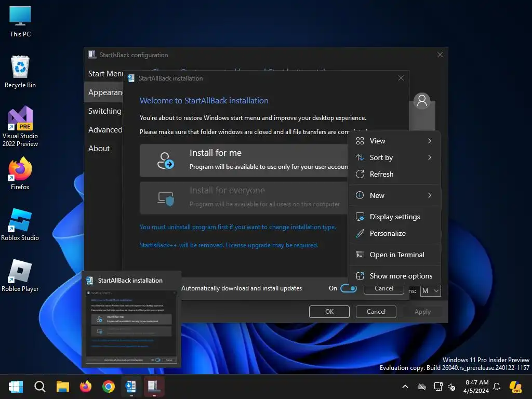Click the display/network tray icon
The width and height of the screenshot is (532, 399).
tap(438, 387)
